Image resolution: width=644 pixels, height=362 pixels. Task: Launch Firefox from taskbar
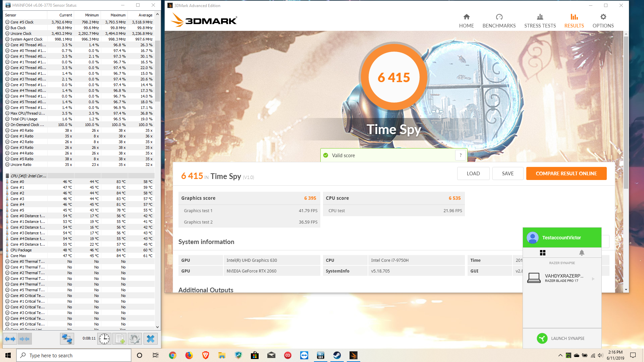click(189, 355)
